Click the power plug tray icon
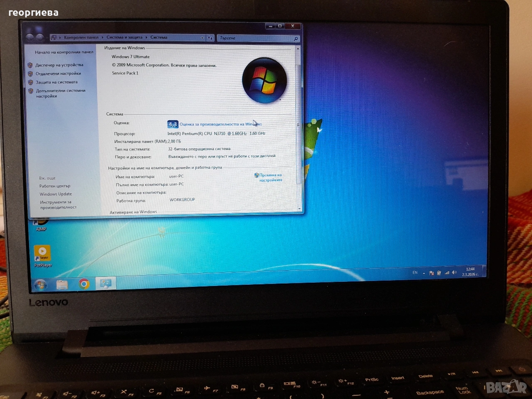Screen dimensions: 532x399 click(x=439, y=273)
